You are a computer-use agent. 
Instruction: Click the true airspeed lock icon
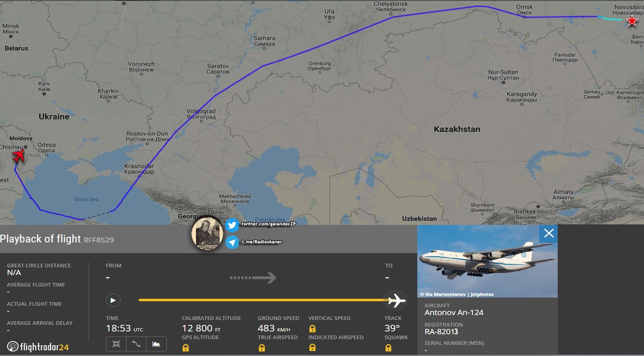261,348
